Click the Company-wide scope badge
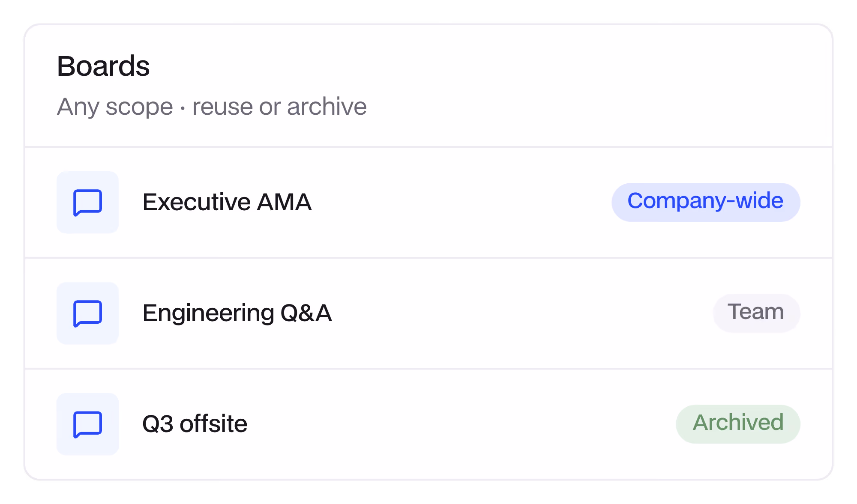The image size is (857, 504). coord(706,202)
